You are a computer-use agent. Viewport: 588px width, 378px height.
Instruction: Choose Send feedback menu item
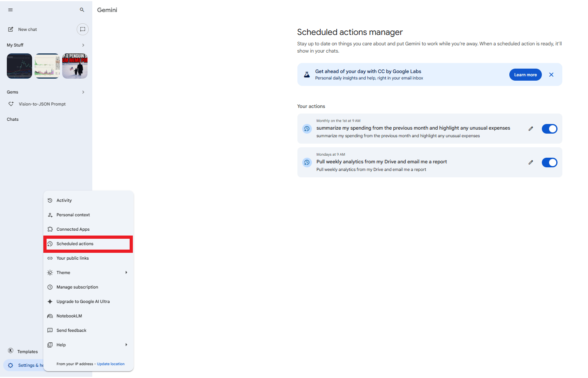click(88, 330)
